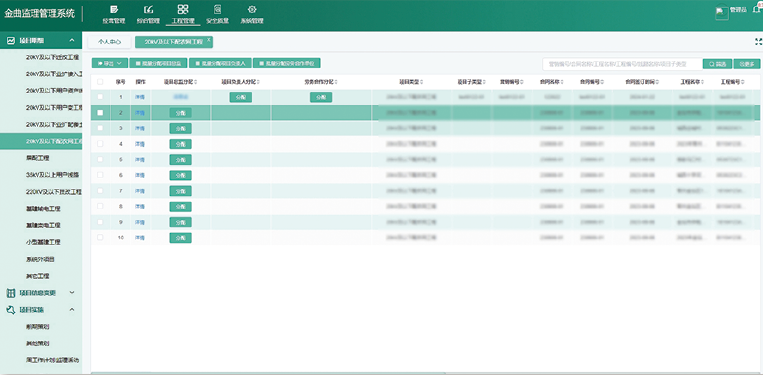Select 基建输电工程 in the sidebar
The height and width of the screenshot is (375, 763).
click(43, 209)
